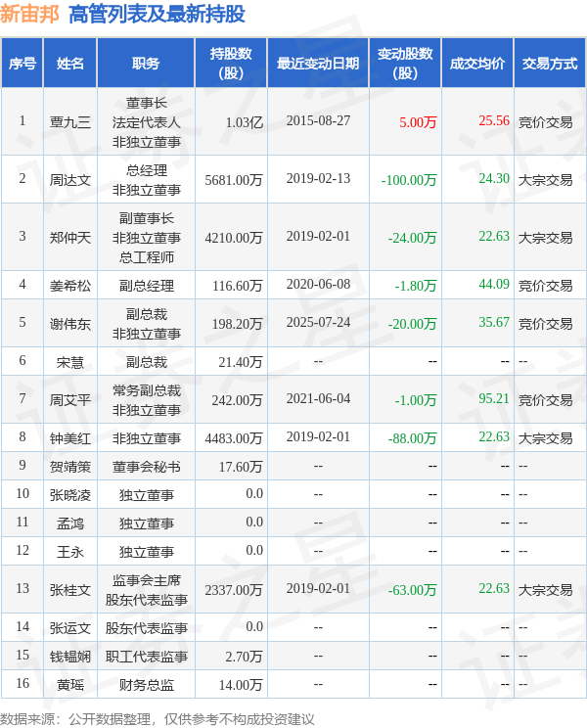Click the change value -63.00万
This screenshot has height=728, width=587.
(x=413, y=589)
